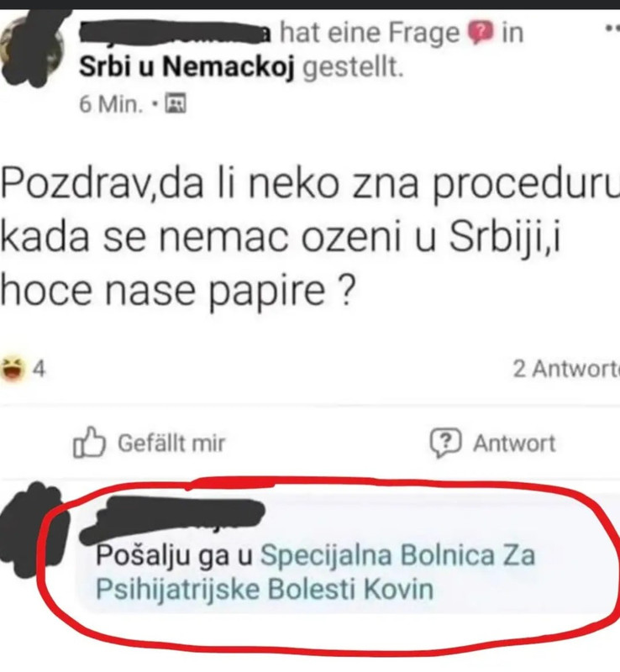620x672 pixels.
Task: Click the Gefällt mir label
Action: click(x=171, y=443)
